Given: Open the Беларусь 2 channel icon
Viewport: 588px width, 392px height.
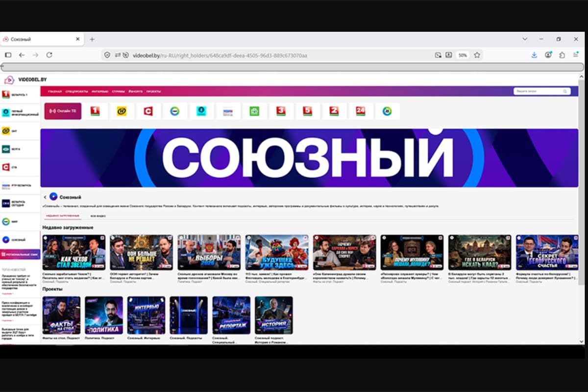Looking at the screenshot, I should click(x=334, y=111).
